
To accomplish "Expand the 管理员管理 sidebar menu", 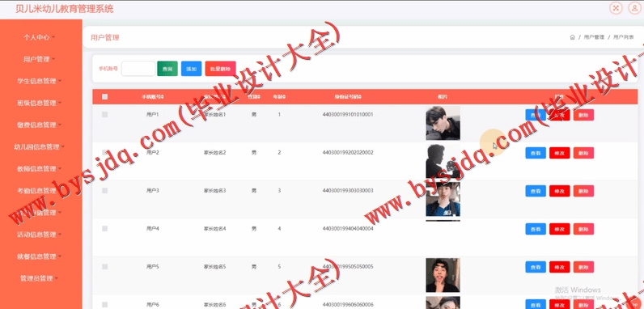I will [x=40, y=278].
